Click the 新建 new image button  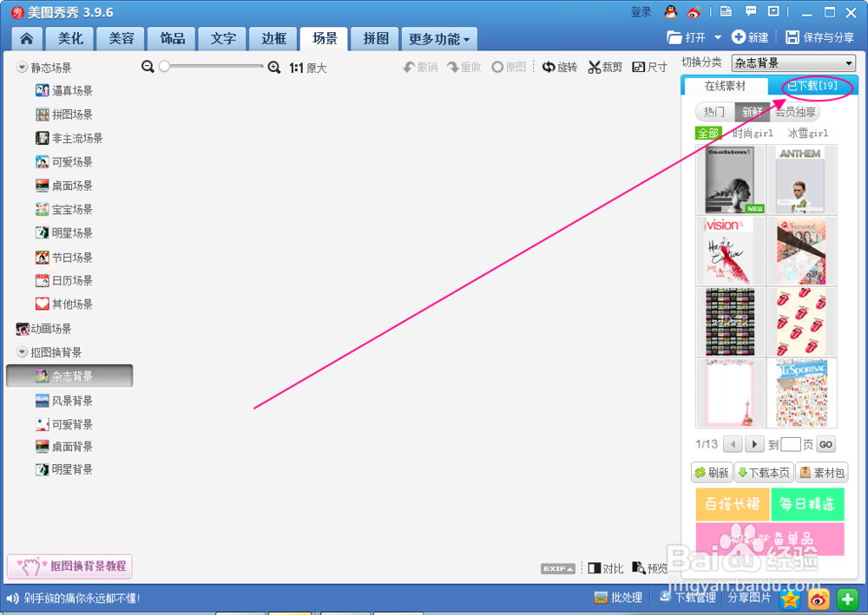pyautogui.click(x=750, y=37)
